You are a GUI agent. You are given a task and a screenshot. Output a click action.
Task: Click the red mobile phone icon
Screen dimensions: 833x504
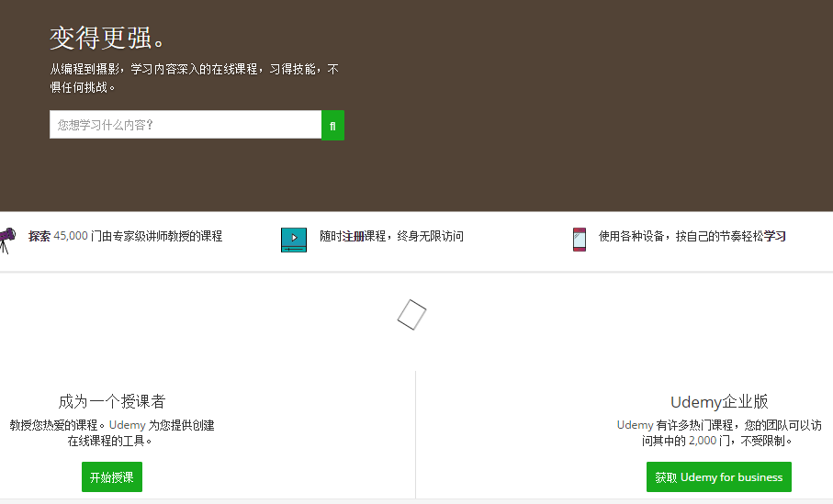(580, 240)
